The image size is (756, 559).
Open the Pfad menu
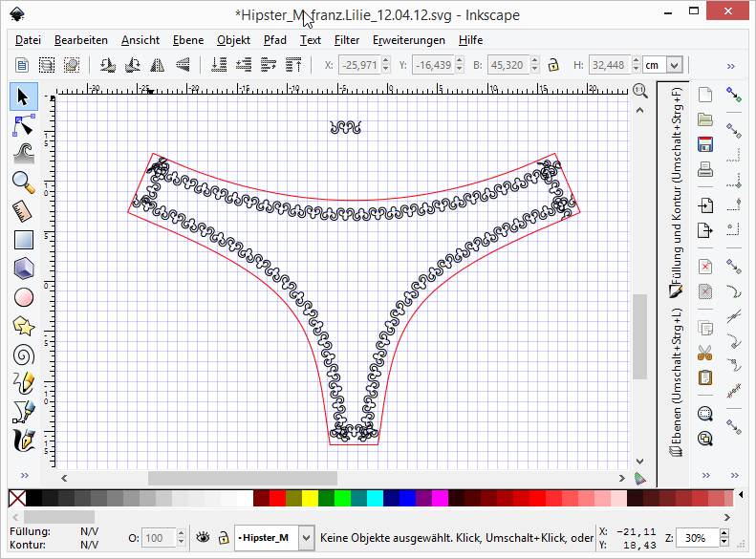coord(274,40)
